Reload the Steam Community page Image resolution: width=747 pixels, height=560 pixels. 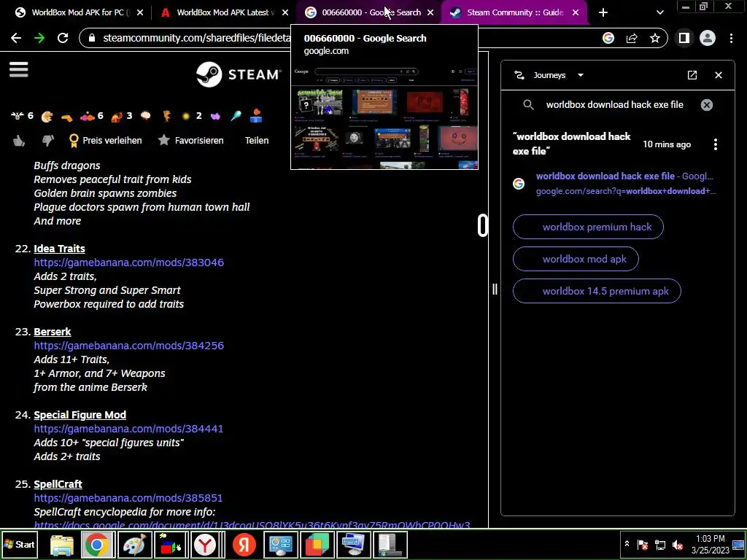pos(63,38)
